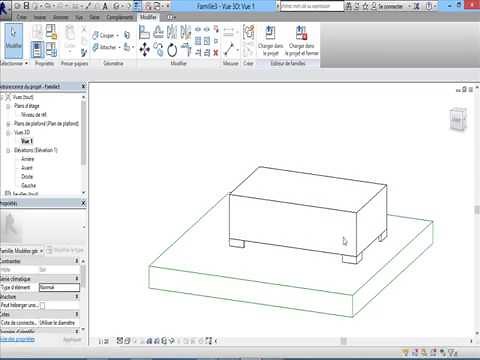Collapse the Contraintes properties group

(77, 261)
